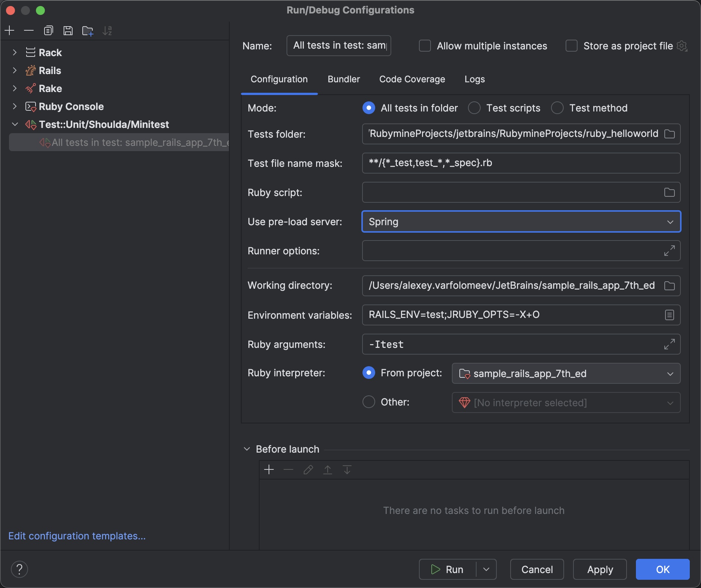Image resolution: width=701 pixels, height=588 pixels.
Task: Open the Use pre-load server Spring dropdown
Action: pyautogui.click(x=521, y=222)
